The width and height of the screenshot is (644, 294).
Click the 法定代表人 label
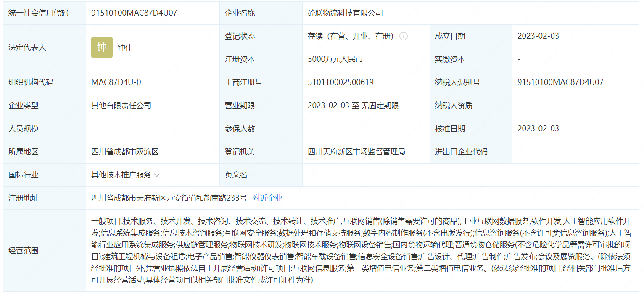(27, 48)
